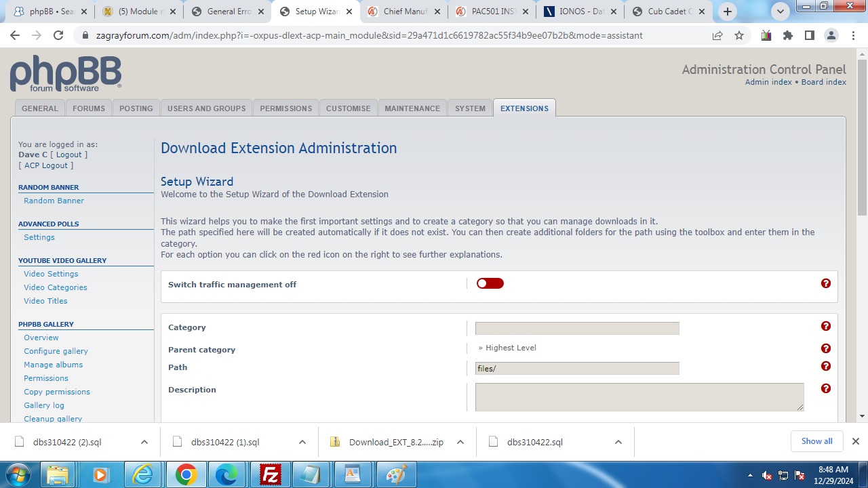Viewport: 868px width, 488px height.
Task: Click help icon for Parent category row
Action: tap(825, 348)
